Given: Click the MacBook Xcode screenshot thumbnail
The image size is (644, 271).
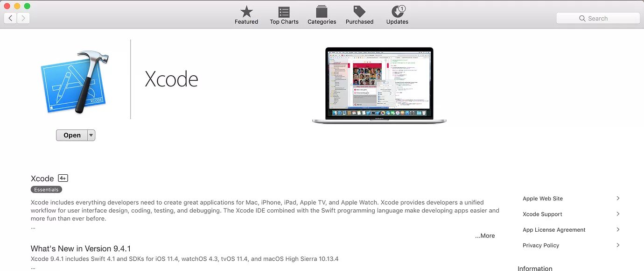Looking at the screenshot, I should [379, 86].
